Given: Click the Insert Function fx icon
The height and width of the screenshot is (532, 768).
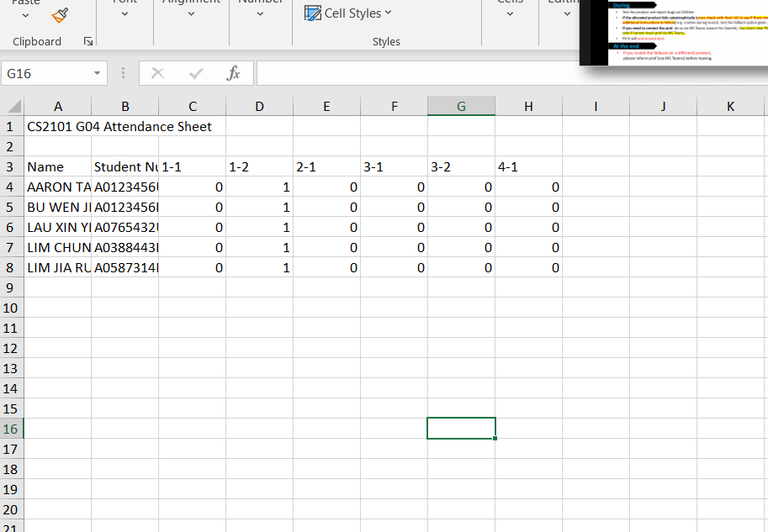Looking at the screenshot, I should click(x=233, y=73).
